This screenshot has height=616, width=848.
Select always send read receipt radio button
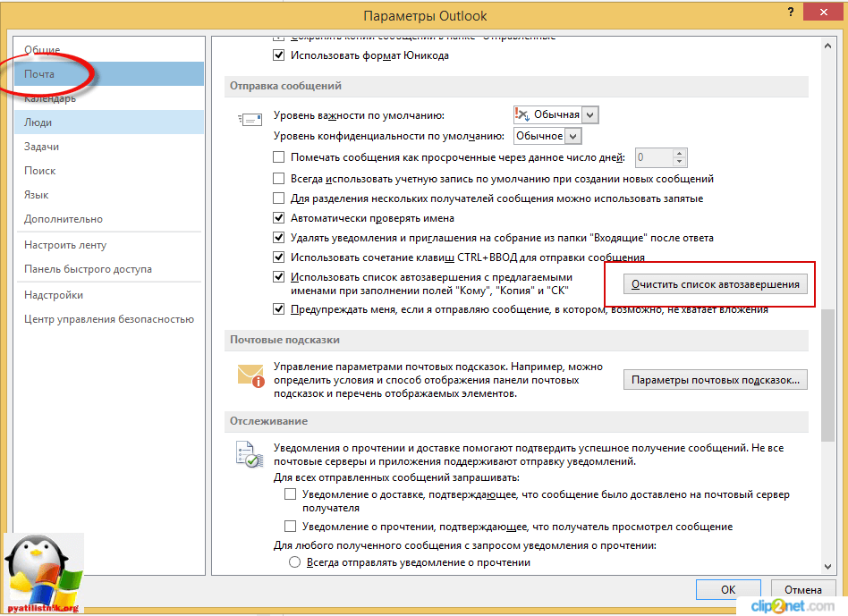(295, 562)
